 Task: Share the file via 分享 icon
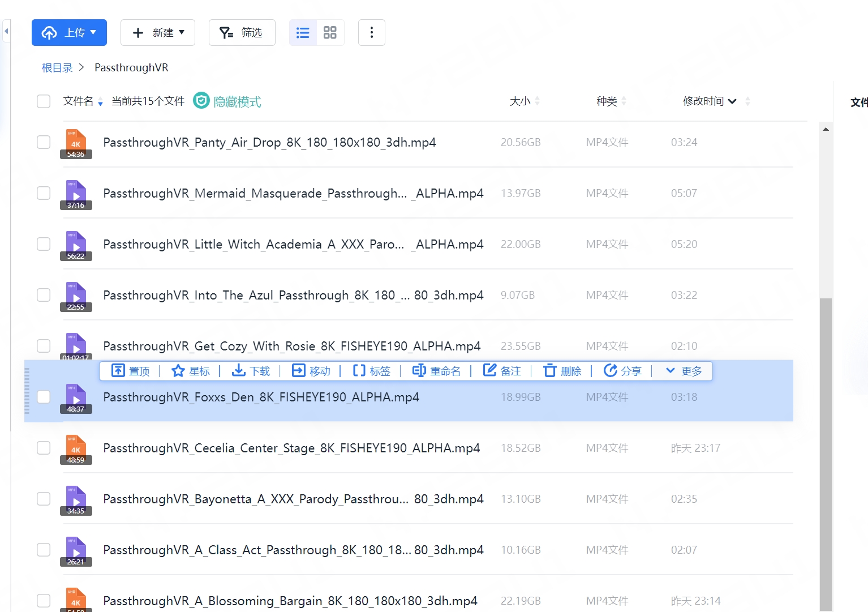tap(610, 371)
